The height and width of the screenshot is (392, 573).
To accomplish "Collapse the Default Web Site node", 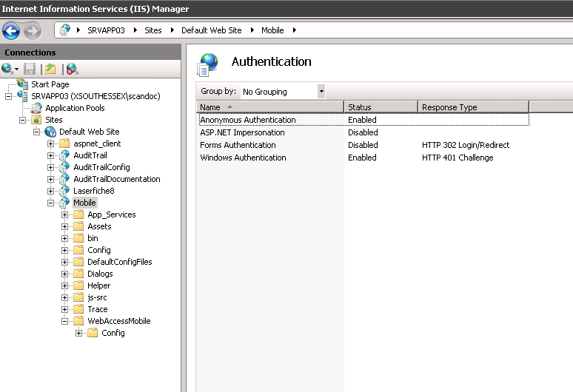I will 37,132.
